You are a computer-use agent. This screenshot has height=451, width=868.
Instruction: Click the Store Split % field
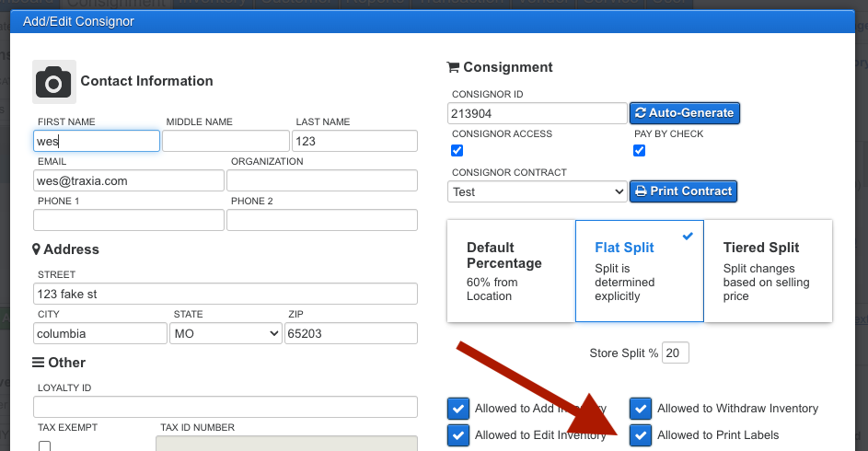pos(675,353)
